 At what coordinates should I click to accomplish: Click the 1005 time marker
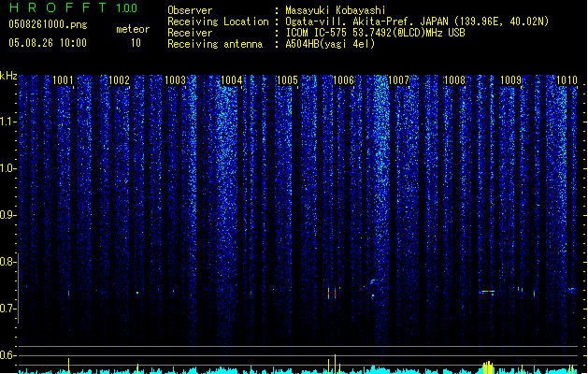coord(287,80)
